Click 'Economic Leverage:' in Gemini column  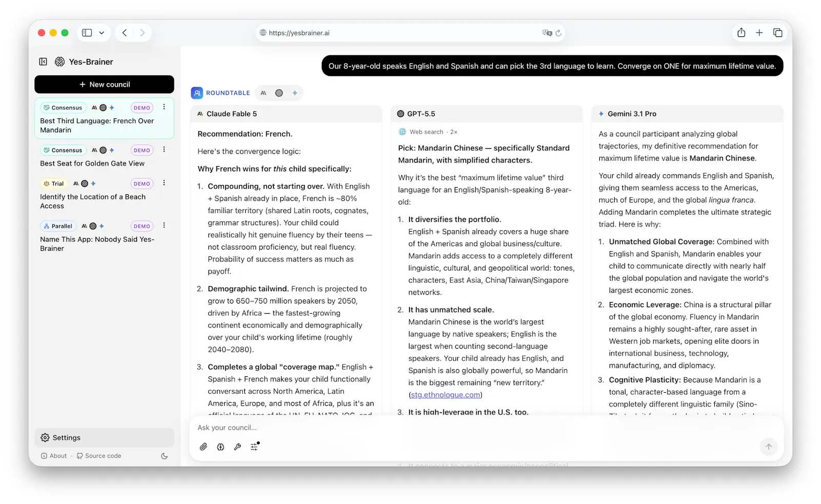click(645, 305)
